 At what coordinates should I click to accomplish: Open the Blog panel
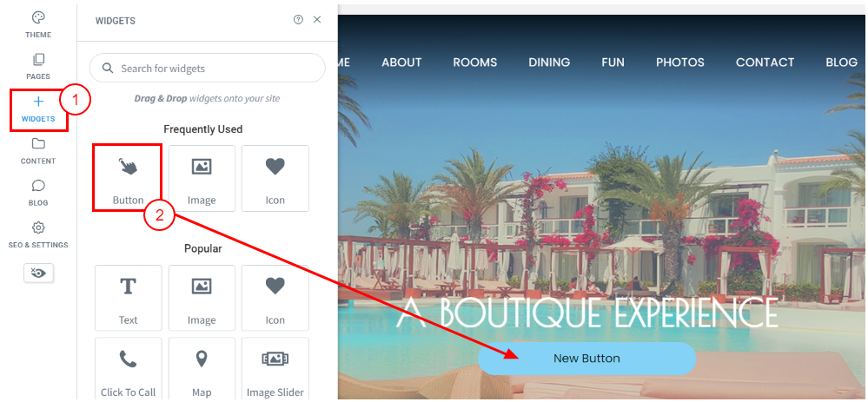tap(38, 193)
